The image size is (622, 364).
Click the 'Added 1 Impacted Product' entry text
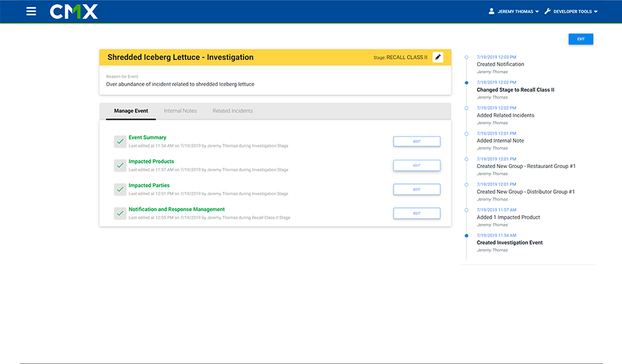click(508, 217)
